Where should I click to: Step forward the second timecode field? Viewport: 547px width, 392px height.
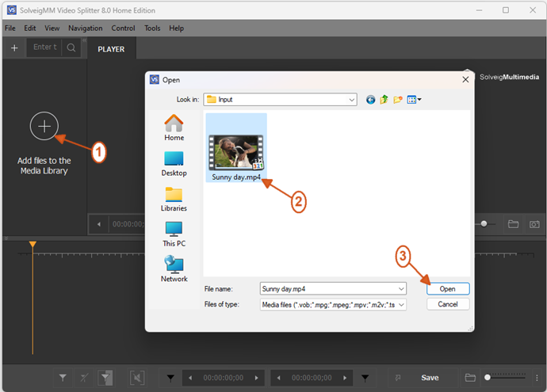click(x=345, y=378)
